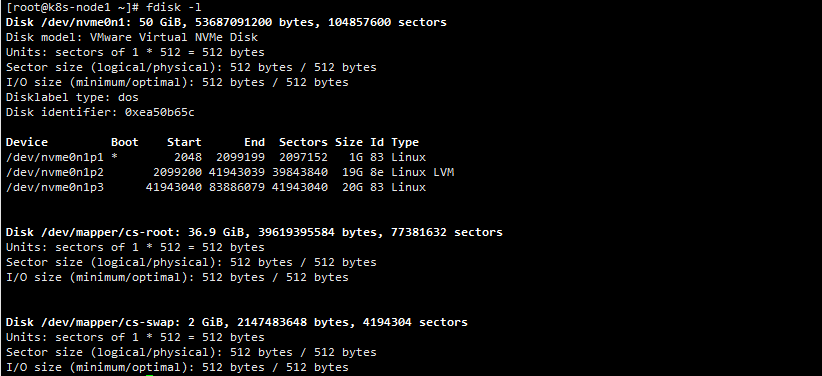Click the 'Size' column header
This screenshot has height=376, width=822.
coord(349,142)
